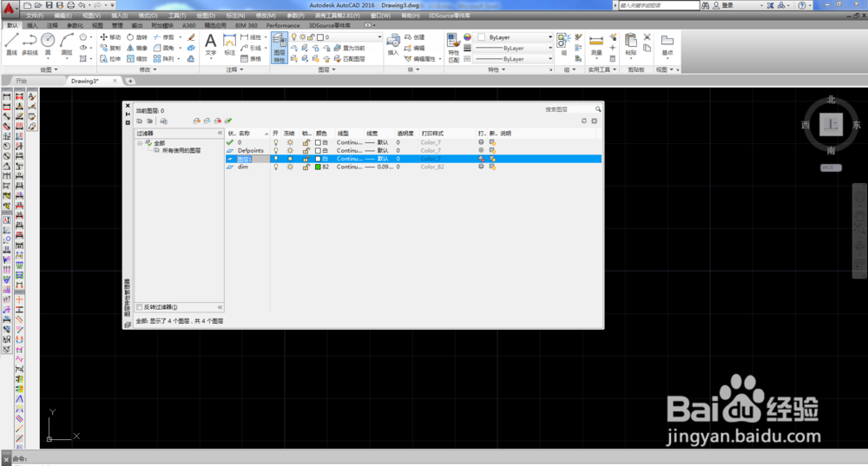Click the new drawing tab plus button
Image resolution: width=868 pixels, height=466 pixels.
pyautogui.click(x=131, y=81)
